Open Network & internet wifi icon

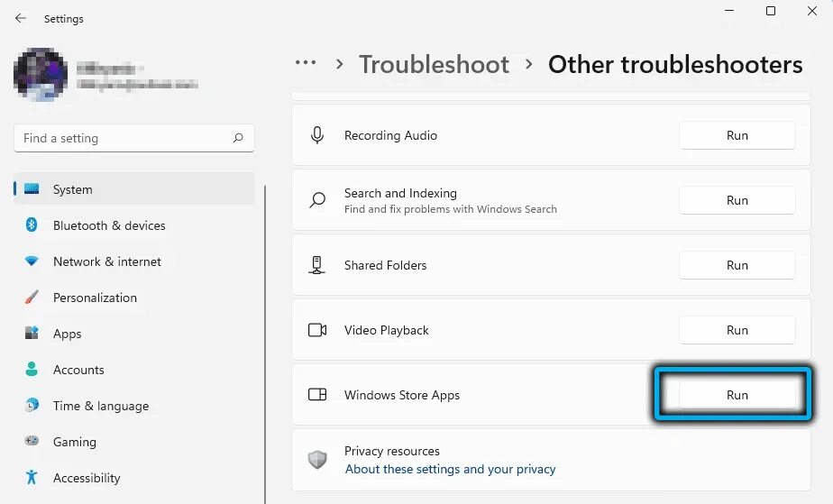tap(32, 261)
